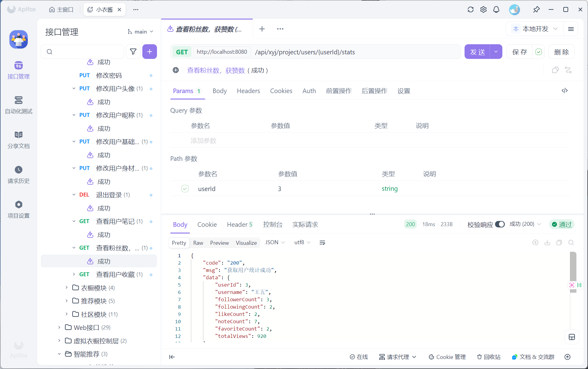Click the notification bell icon

point(496,9)
